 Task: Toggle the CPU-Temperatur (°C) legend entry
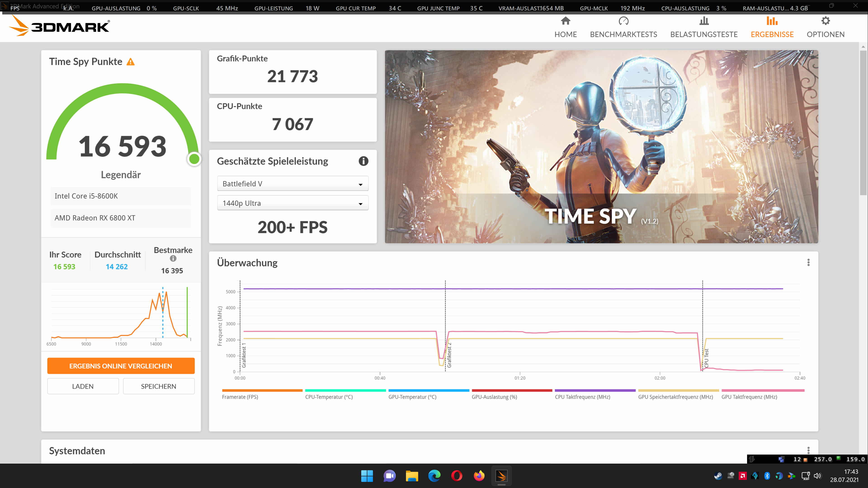(x=329, y=397)
